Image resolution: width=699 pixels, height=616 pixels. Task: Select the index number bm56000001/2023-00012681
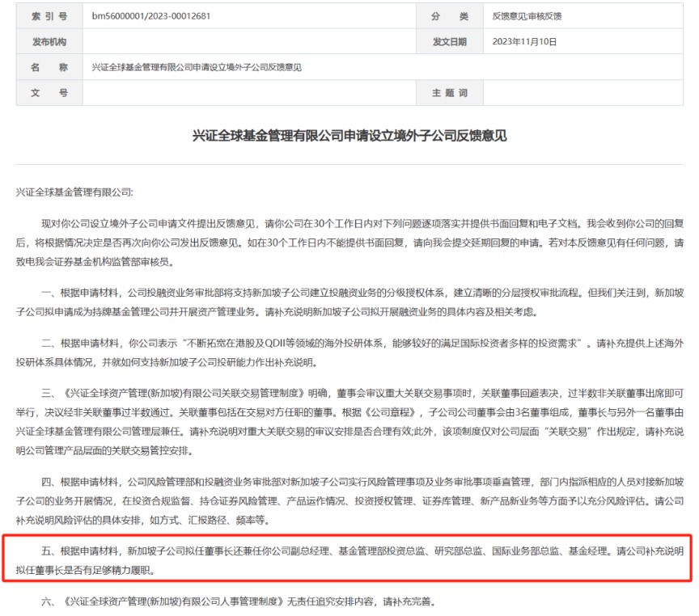click(150, 16)
